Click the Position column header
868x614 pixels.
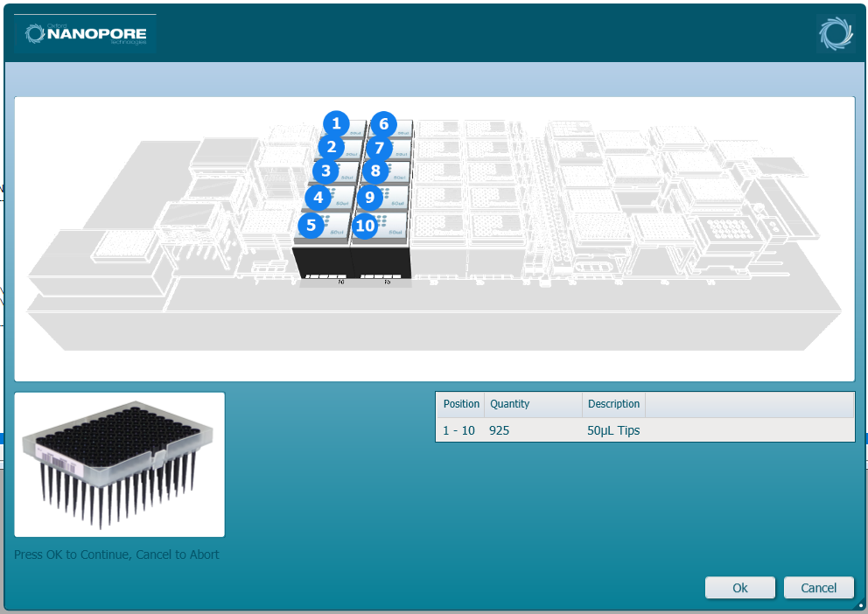tap(460, 404)
